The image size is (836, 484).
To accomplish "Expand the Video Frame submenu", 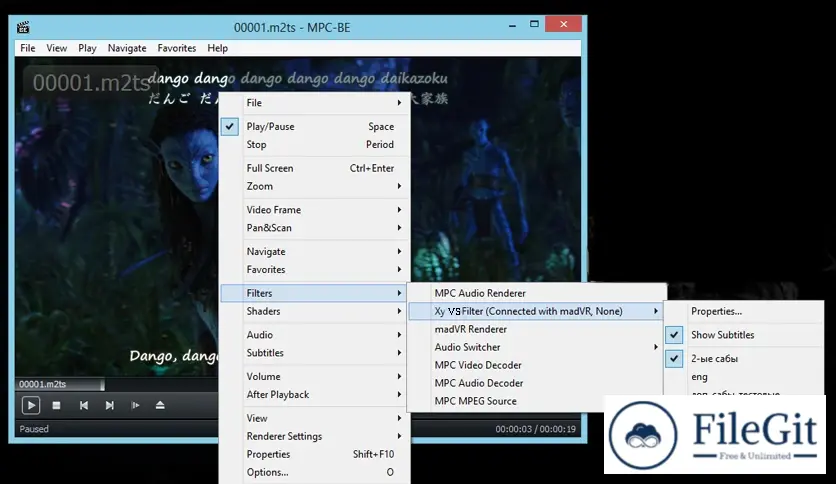I will [x=315, y=209].
